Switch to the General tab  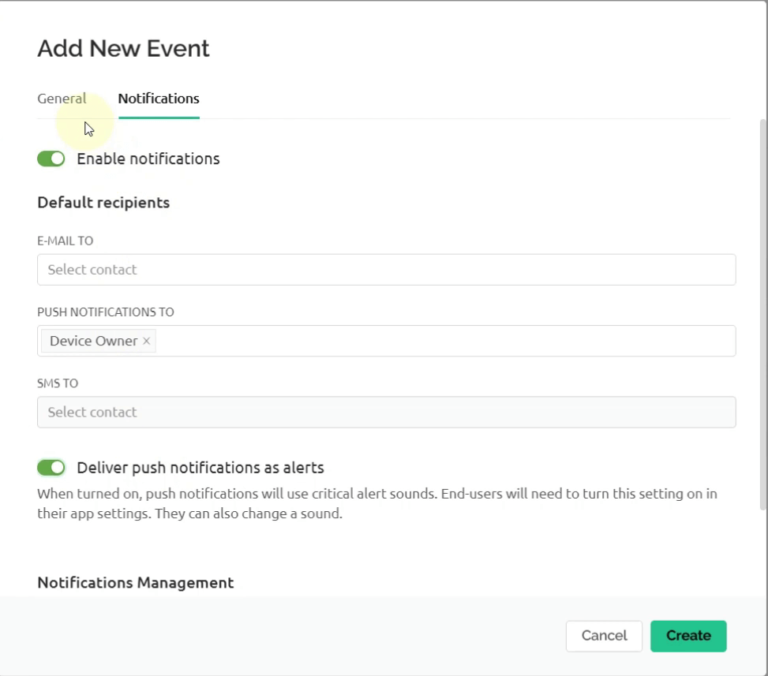(61, 99)
